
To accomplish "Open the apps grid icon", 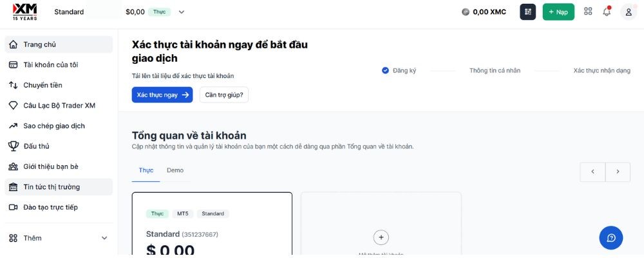I will 588,12.
